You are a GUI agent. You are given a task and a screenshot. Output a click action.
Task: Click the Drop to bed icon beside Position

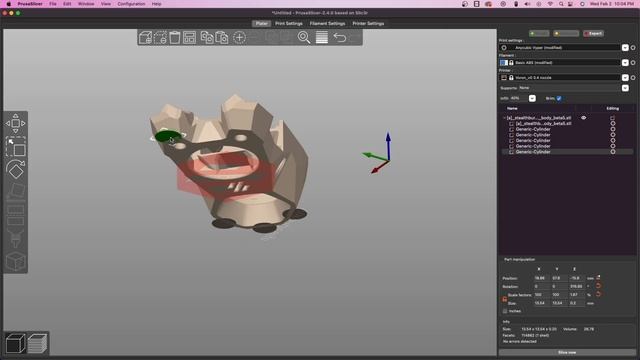(x=598, y=278)
